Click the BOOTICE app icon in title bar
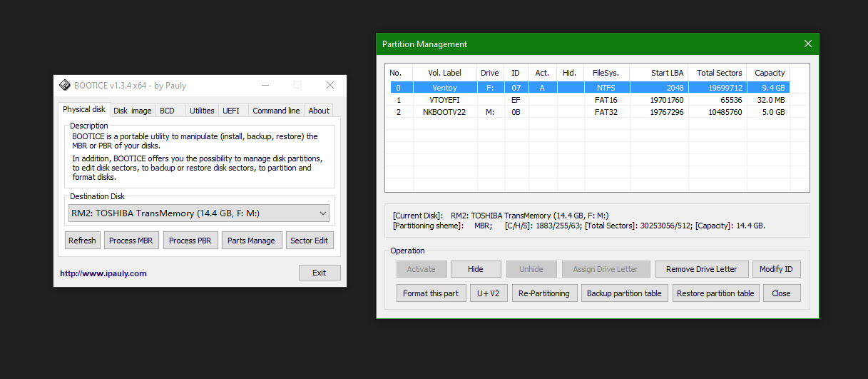This screenshot has height=379, width=868. click(x=64, y=86)
